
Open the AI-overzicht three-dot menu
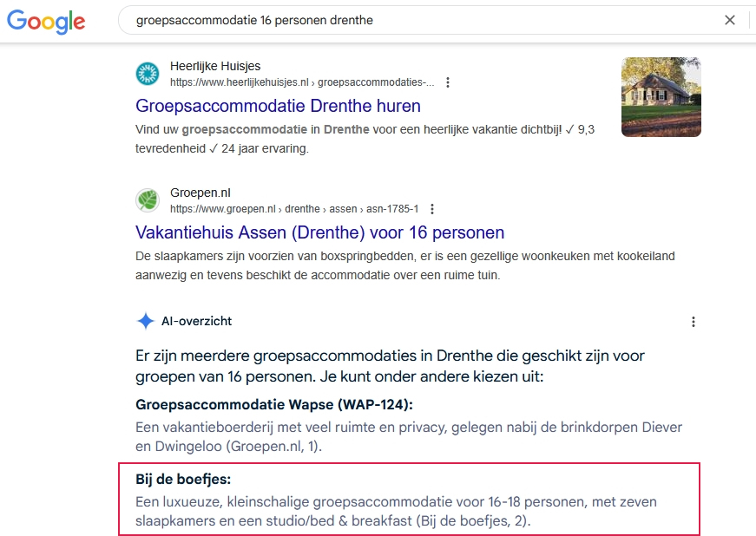click(694, 322)
